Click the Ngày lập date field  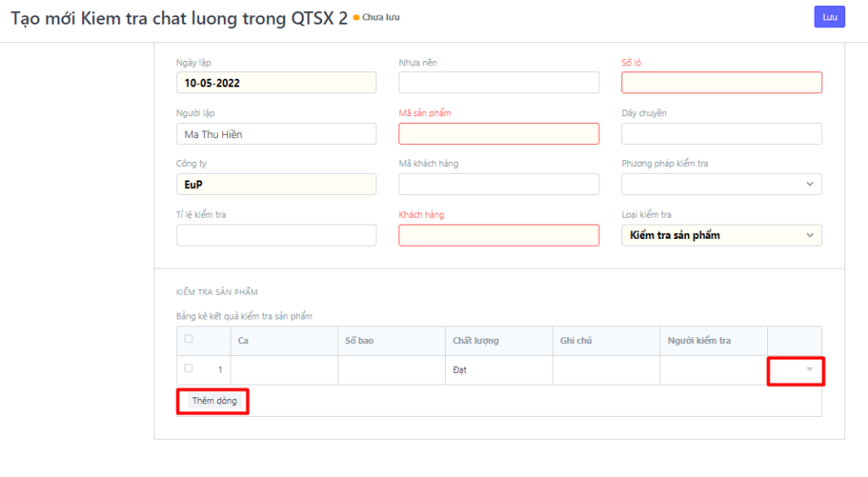(276, 83)
